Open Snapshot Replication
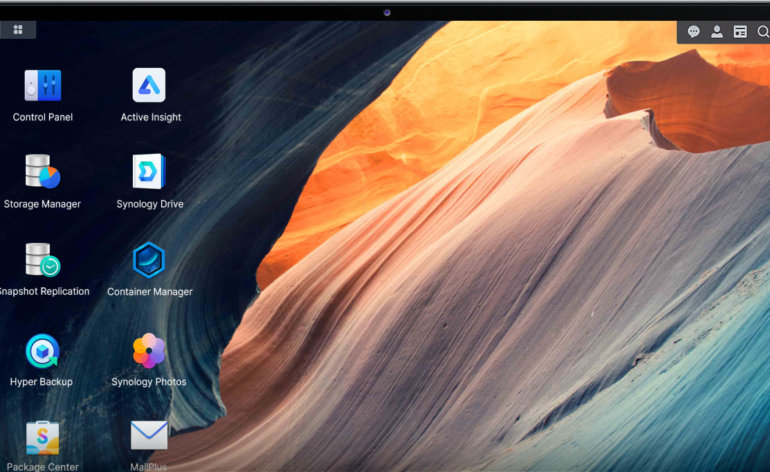This screenshot has height=472, width=770. click(x=43, y=259)
